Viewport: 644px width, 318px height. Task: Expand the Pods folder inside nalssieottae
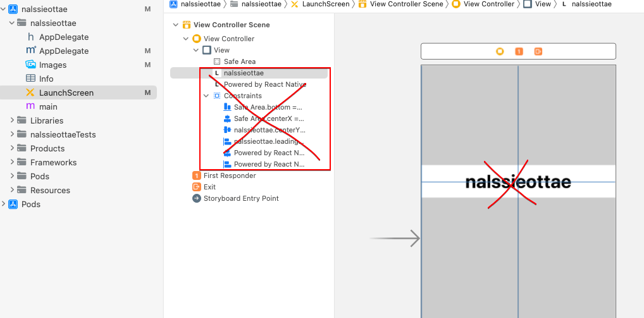12,176
